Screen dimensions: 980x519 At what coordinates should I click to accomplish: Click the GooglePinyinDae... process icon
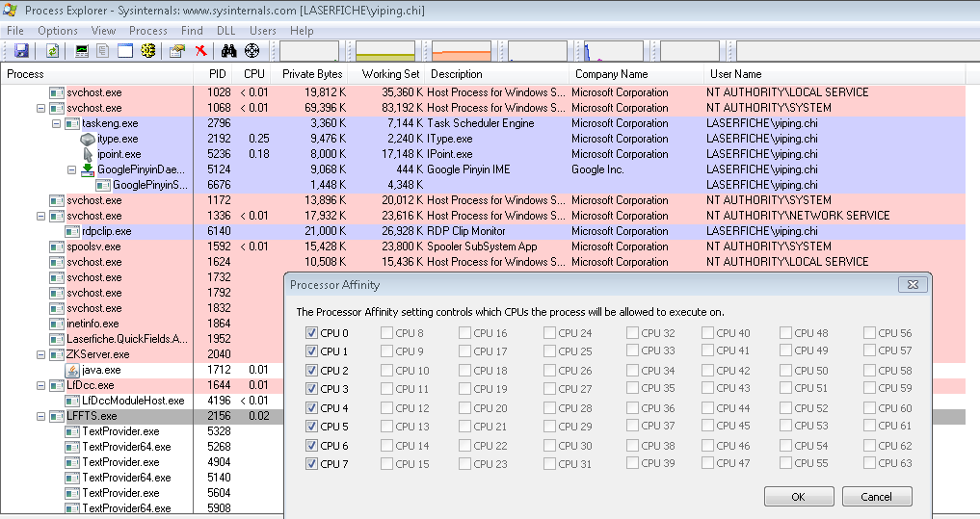tap(88, 169)
